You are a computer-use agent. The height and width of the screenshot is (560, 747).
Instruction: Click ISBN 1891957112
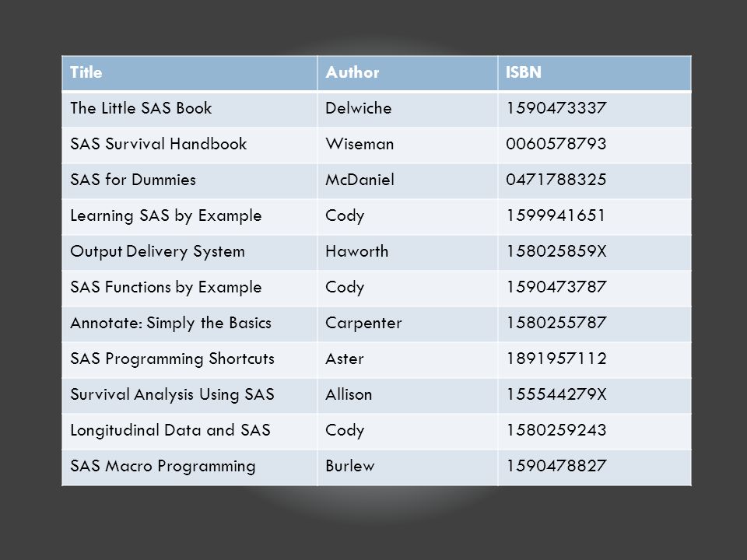(x=556, y=358)
